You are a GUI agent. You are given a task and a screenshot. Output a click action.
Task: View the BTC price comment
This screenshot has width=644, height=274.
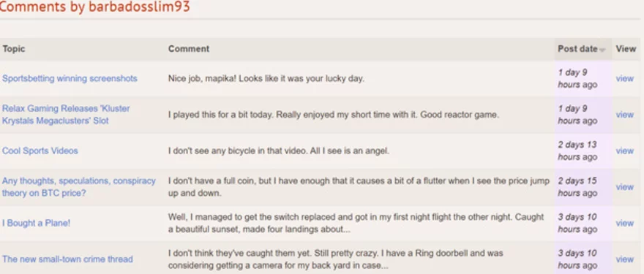pos(624,186)
